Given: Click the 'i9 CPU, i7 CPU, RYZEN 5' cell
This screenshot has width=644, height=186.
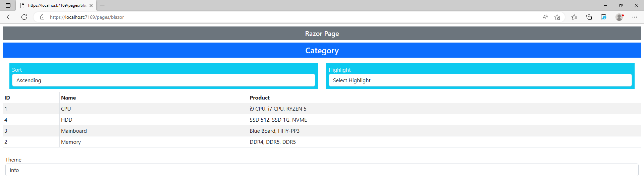Looking at the screenshot, I should [x=444, y=109].
